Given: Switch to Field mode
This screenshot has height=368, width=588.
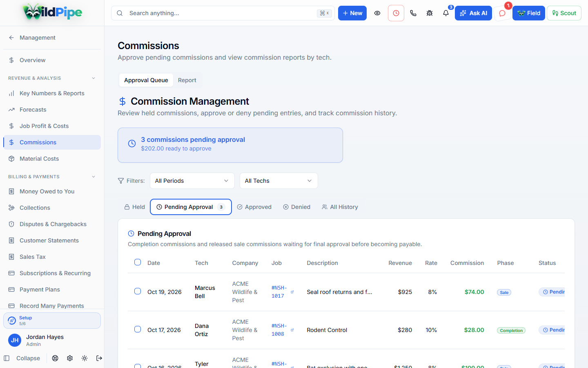Looking at the screenshot, I should tap(529, 13).
